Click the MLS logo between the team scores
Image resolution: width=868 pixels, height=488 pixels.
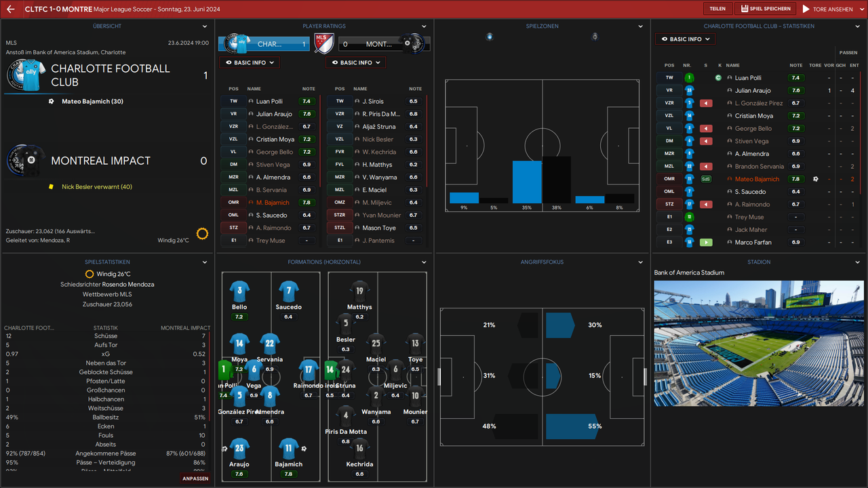[x=324, y=44]
